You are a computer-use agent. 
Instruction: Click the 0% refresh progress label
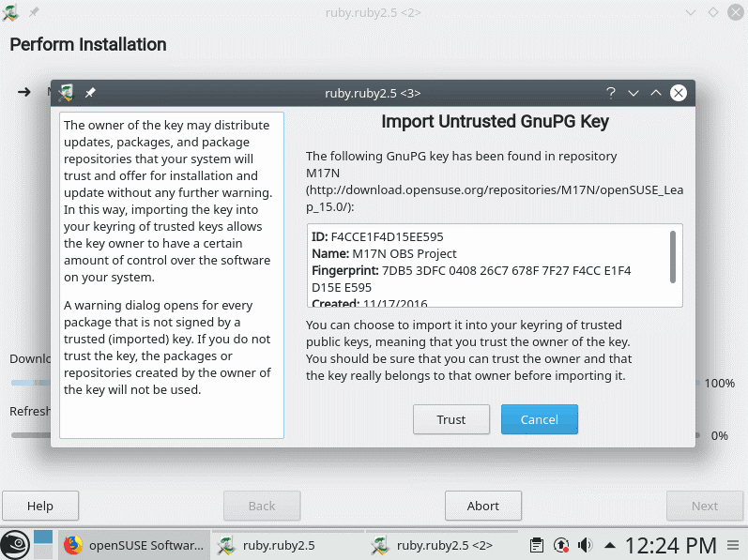[720, 435]
